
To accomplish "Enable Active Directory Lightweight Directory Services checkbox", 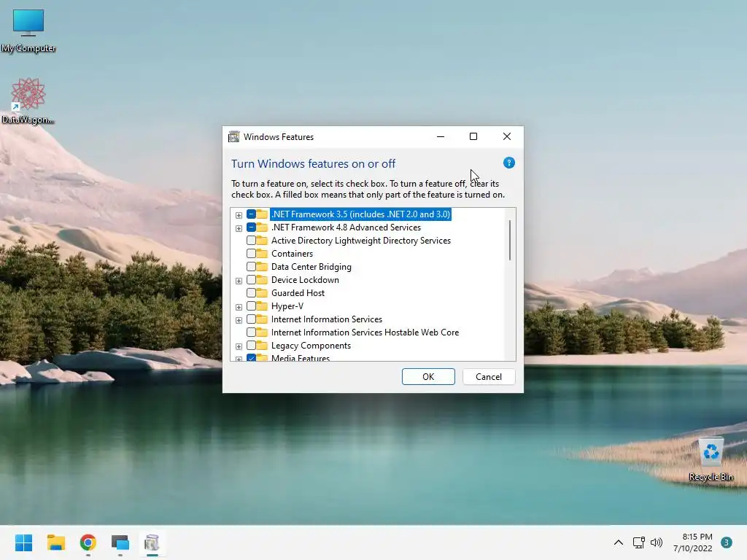I will 251,241.
